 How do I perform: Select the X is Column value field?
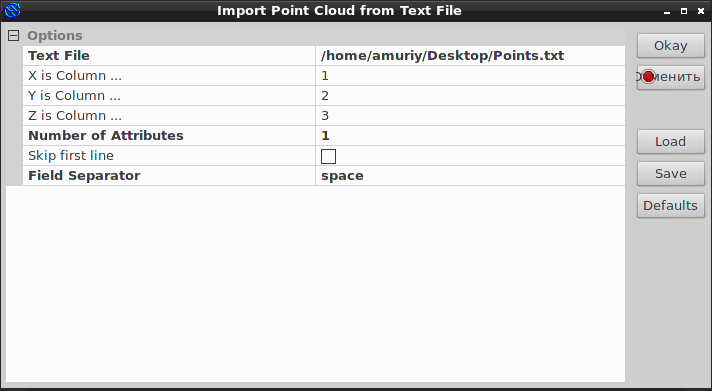[x=470, y=75]
